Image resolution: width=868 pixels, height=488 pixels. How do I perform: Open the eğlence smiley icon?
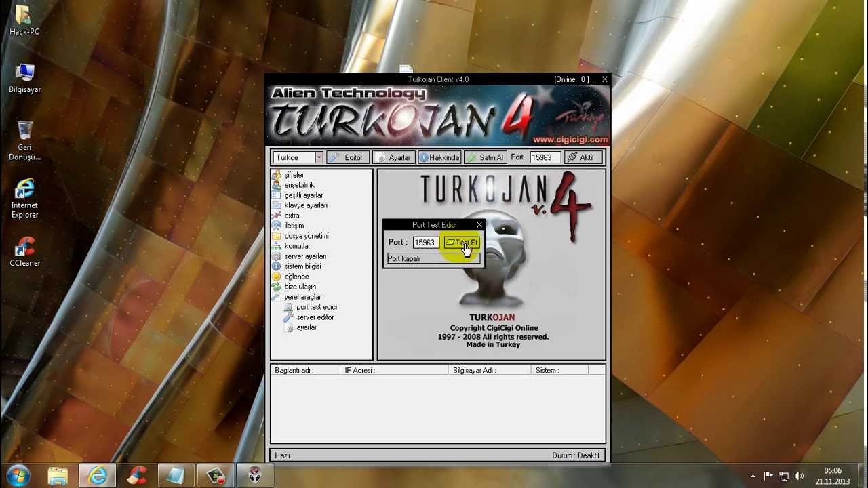coord(276,277)
